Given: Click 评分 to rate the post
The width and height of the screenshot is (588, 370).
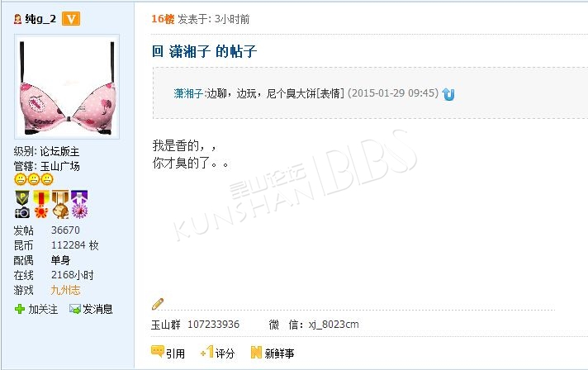Looking at the screenshot, I should pos(218,353).
